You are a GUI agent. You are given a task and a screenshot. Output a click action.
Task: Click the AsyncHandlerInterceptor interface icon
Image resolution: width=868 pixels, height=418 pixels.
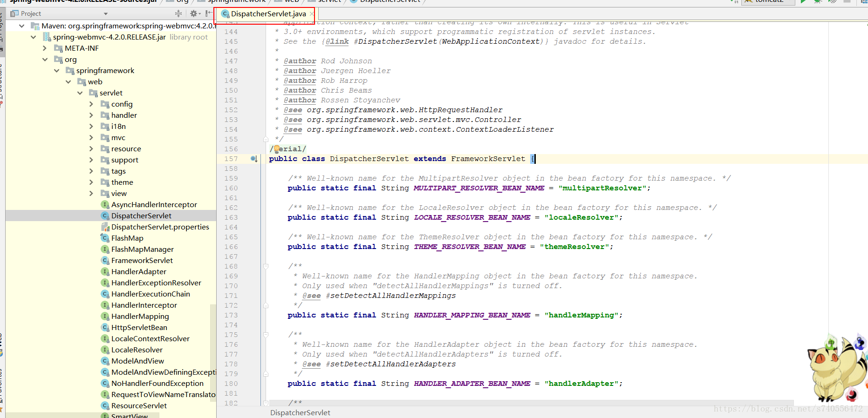click(105, 205)
